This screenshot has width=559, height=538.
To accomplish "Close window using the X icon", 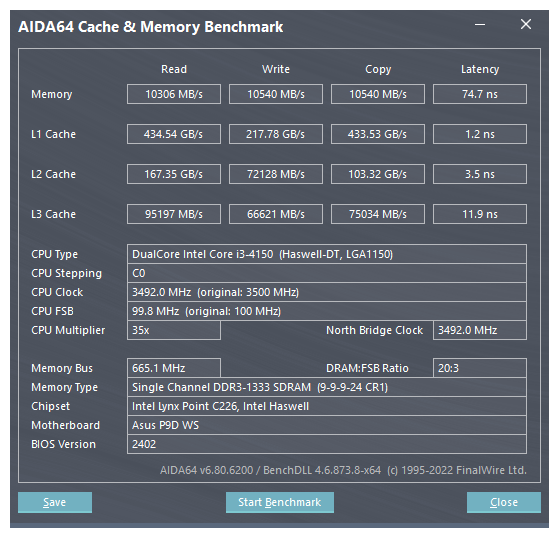I will [526, 25].
